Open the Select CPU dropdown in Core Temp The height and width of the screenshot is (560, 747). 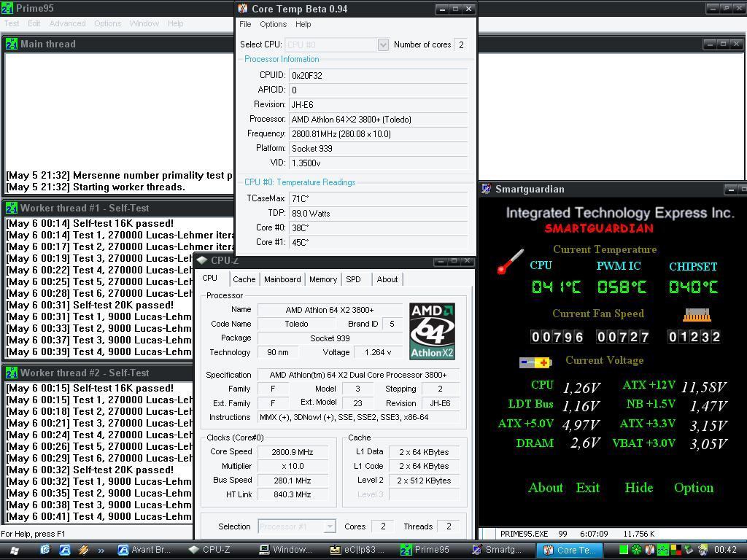click(x=383, y=44)
